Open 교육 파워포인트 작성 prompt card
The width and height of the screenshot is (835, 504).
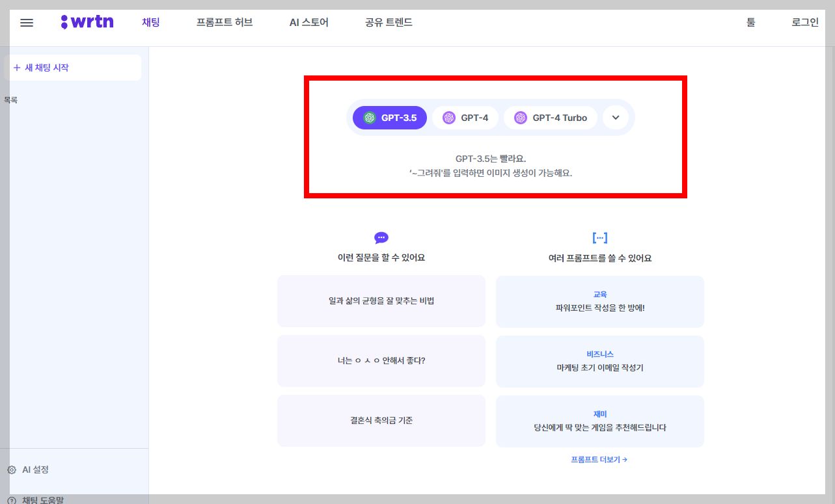pos(600,302)
